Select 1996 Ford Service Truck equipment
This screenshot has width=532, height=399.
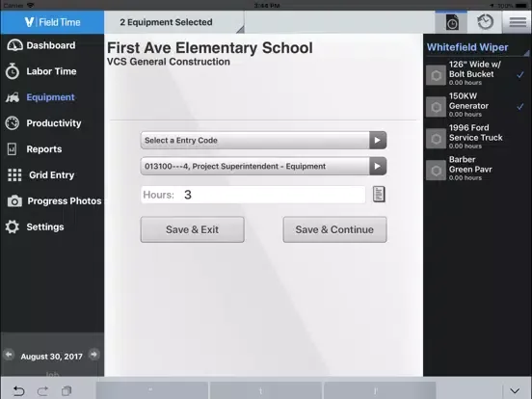[477, 138]
